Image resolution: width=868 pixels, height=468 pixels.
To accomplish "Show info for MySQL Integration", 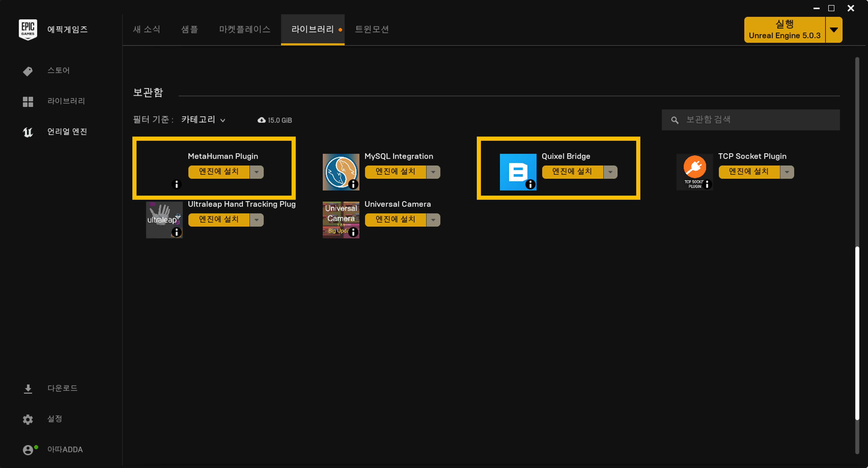I will point(353,184).
